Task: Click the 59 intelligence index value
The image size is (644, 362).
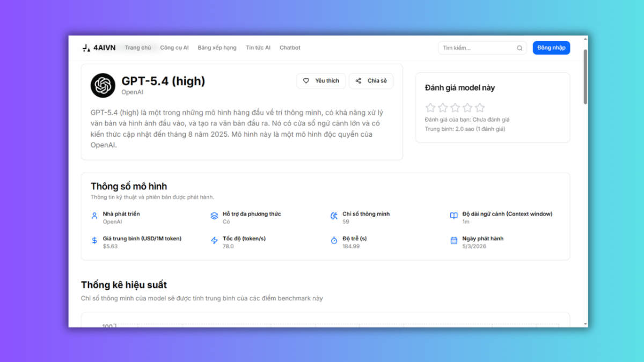Action: pos(346,221)
